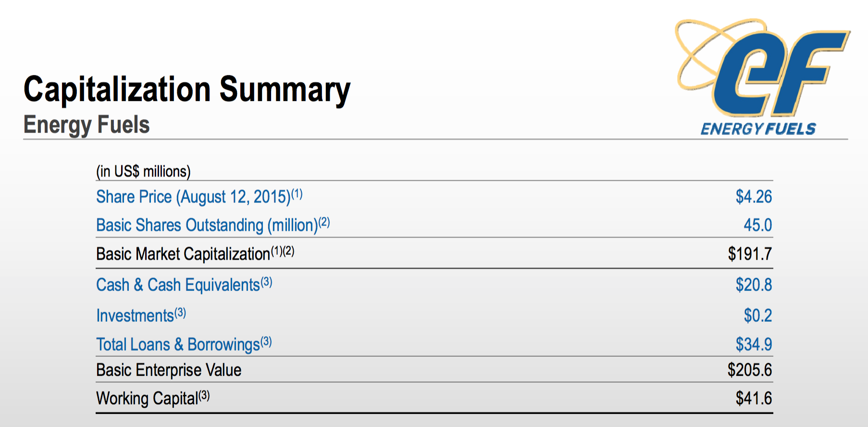
Task: Select the "(in US$ millions)" note
Action: 143,171
